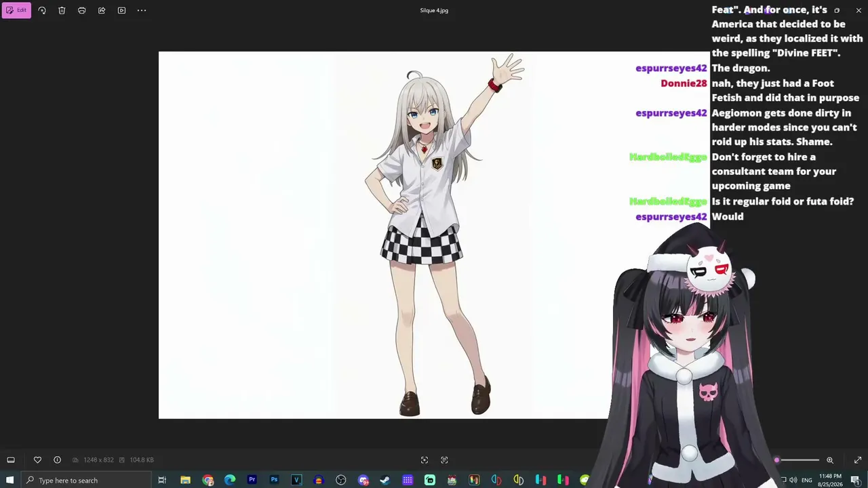The width and height of the screenshot is (868, 488).
Task: Open the V app icon on the taskbar
Action: click(x=296, y=480)
